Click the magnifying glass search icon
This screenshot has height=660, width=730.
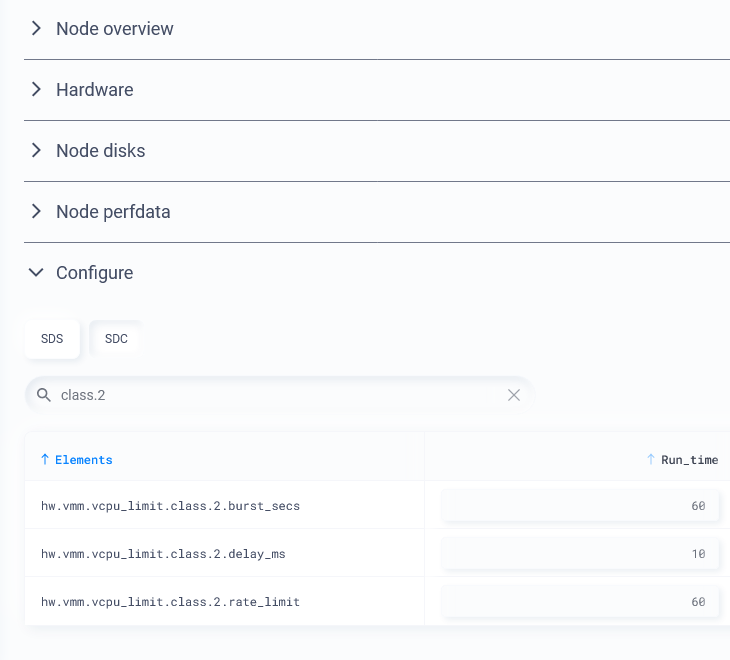point(44,395)
